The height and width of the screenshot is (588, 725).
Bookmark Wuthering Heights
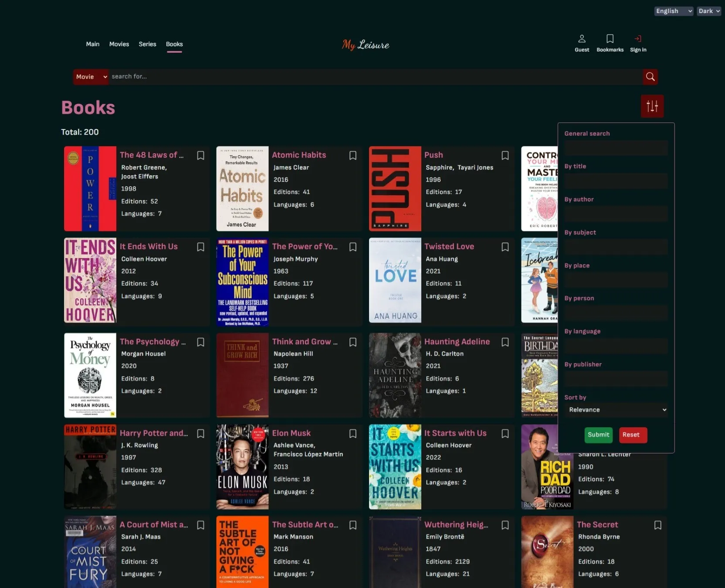[505, 525]
